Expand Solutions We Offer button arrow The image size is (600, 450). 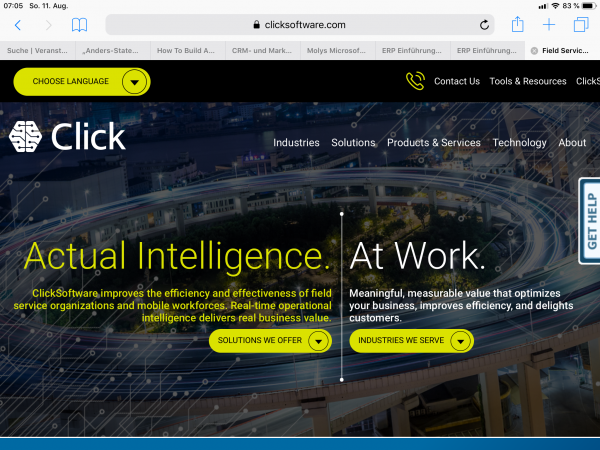pyautogui.click(x=318, y=341)
